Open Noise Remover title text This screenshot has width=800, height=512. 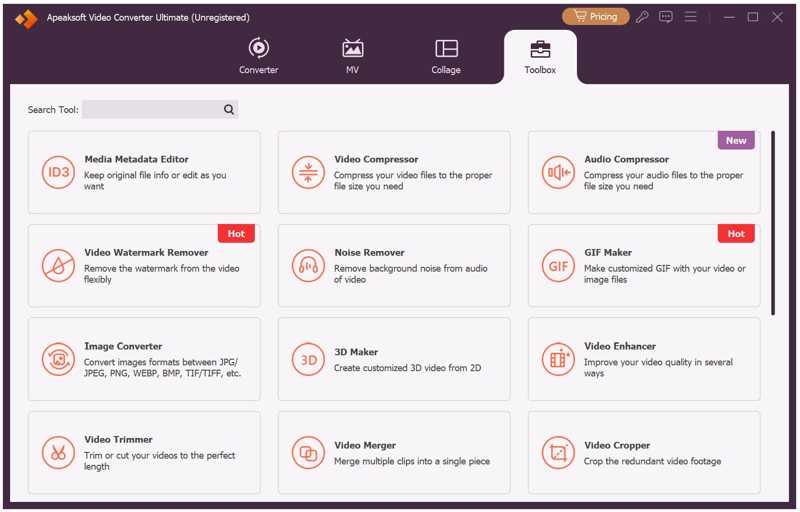point(369,252)
